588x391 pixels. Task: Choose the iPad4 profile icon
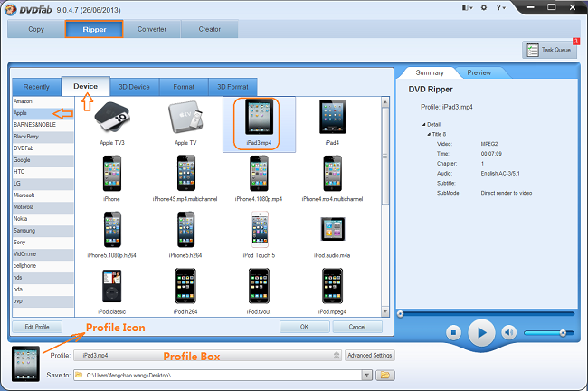click(332, 123)
